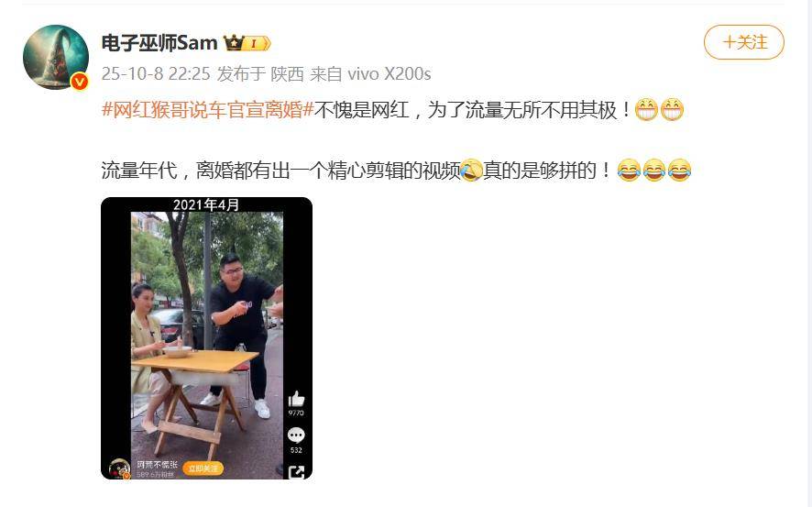Click the orange V verification badge
Screen dimensions: 812x507
[x=79, y=82]
